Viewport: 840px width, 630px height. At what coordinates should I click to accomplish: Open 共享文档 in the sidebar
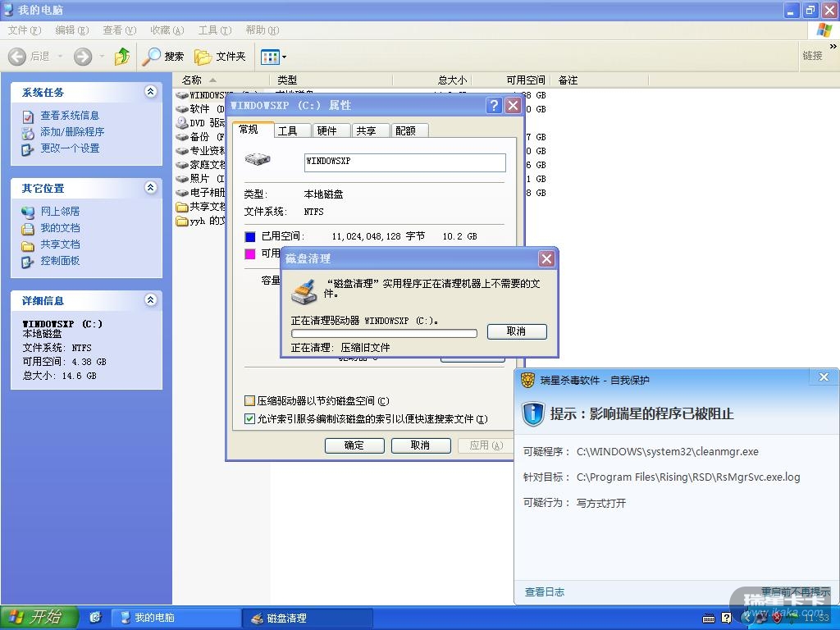click(x=60, y=244)
